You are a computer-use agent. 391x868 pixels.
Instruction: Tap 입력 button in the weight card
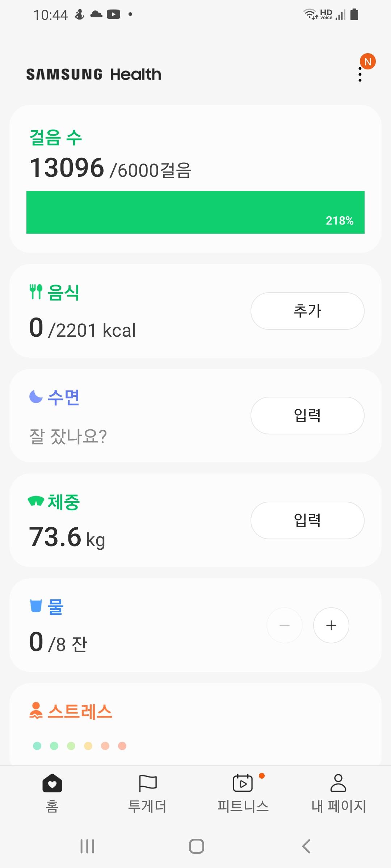click(x=307, y=520)
